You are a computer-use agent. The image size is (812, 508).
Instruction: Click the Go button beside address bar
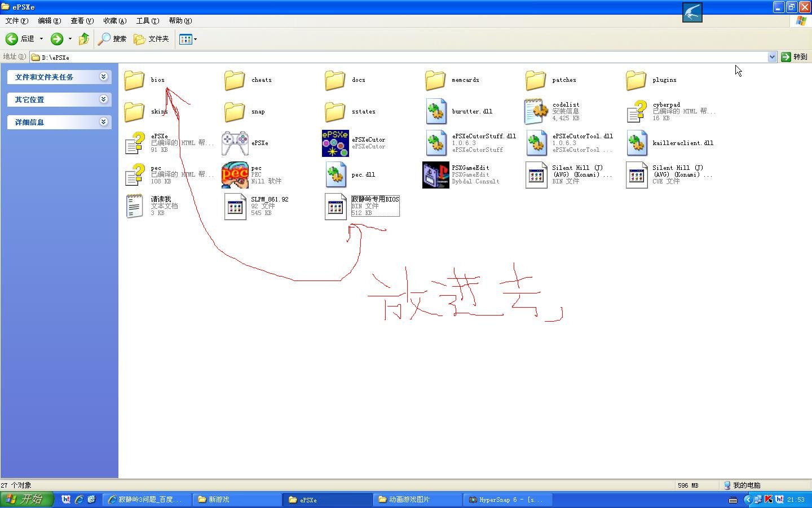794,57
